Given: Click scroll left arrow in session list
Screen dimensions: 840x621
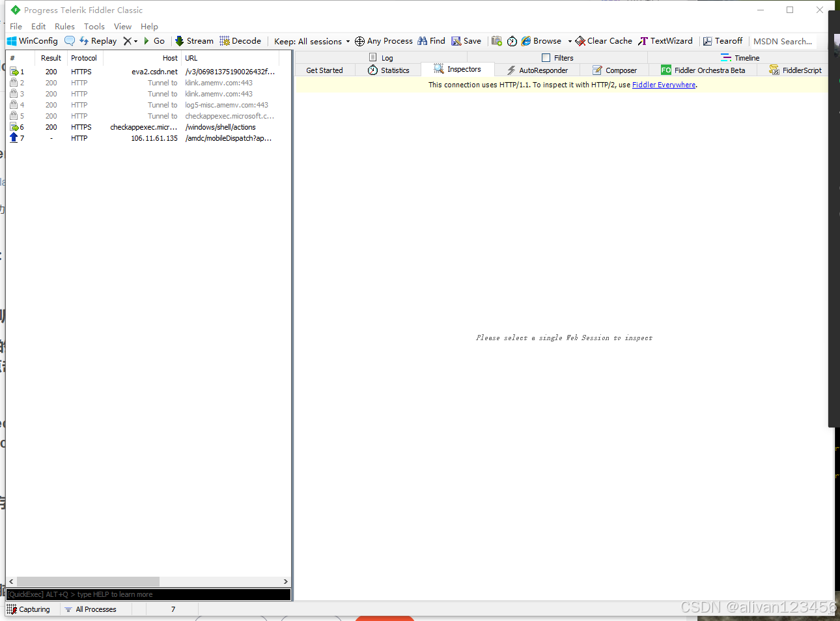Looking at the screenshot, I should 11,581.
